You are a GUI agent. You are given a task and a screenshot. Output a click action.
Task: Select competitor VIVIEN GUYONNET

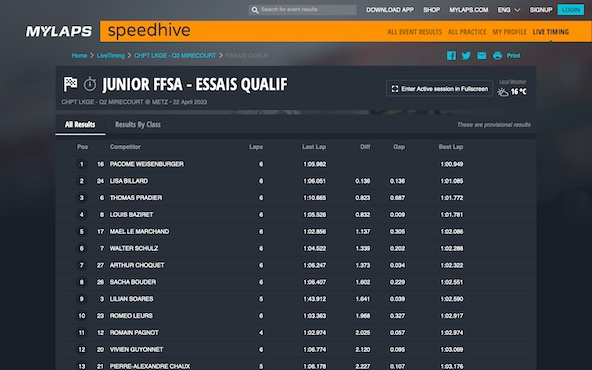[136, 350]
